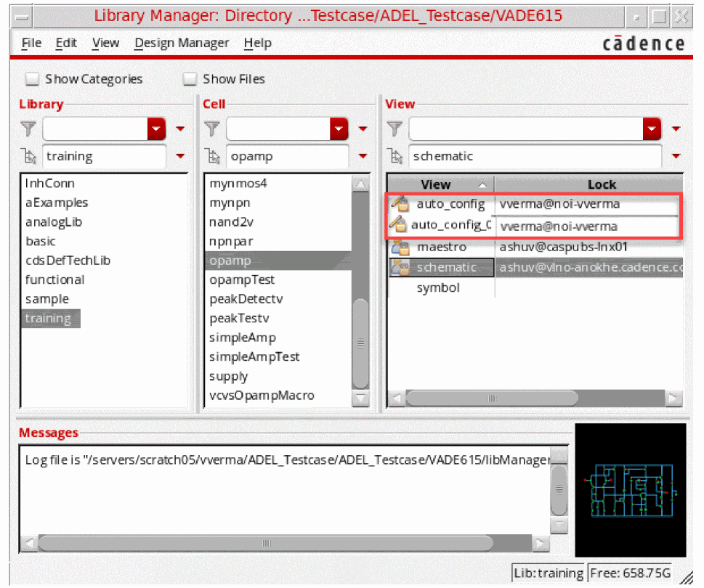Screen dimensions: 704x588
Task: Open the Cell filter dropdown
Action: pos(339,129)
